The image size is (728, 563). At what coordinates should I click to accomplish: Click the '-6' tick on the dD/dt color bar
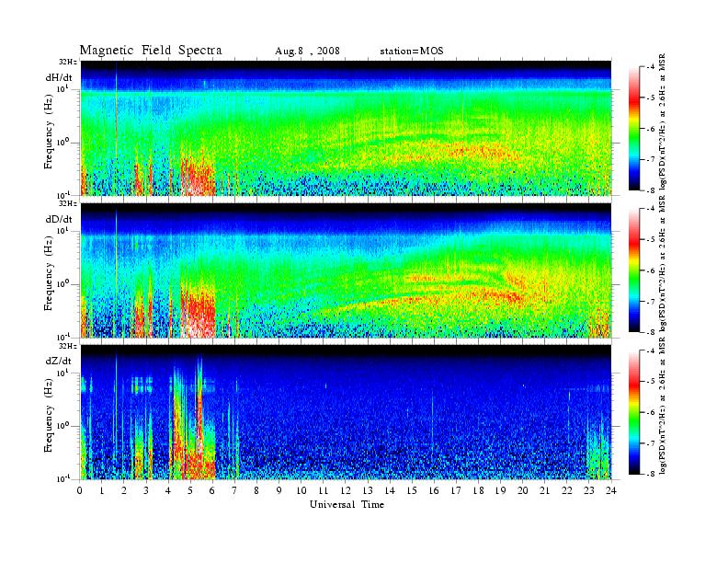click(650, 270)
